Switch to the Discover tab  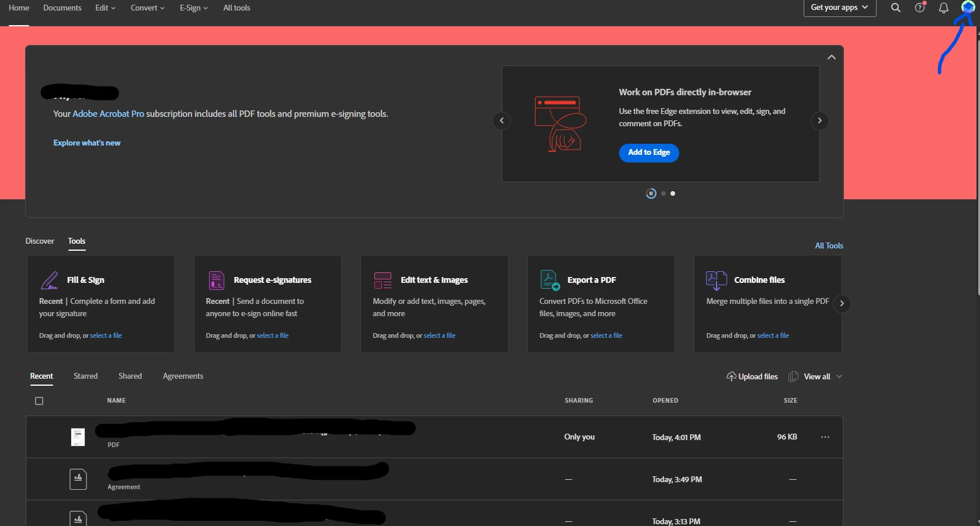40,241
